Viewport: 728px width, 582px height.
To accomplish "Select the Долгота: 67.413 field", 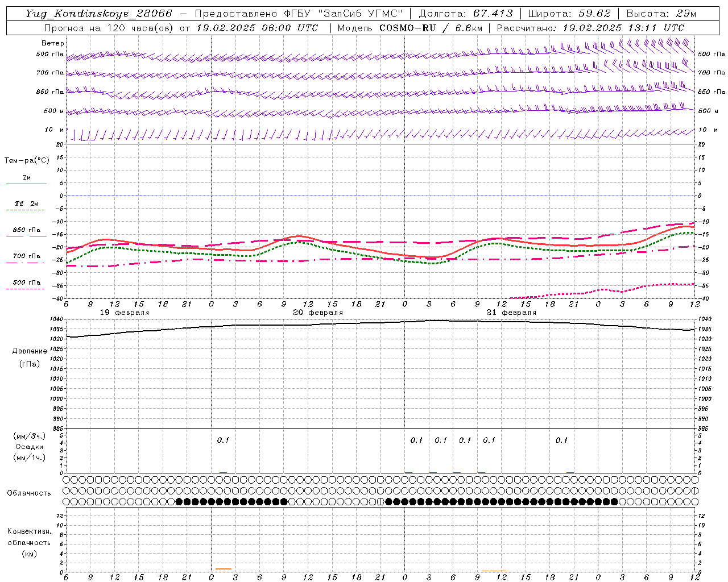I will 465,14.
